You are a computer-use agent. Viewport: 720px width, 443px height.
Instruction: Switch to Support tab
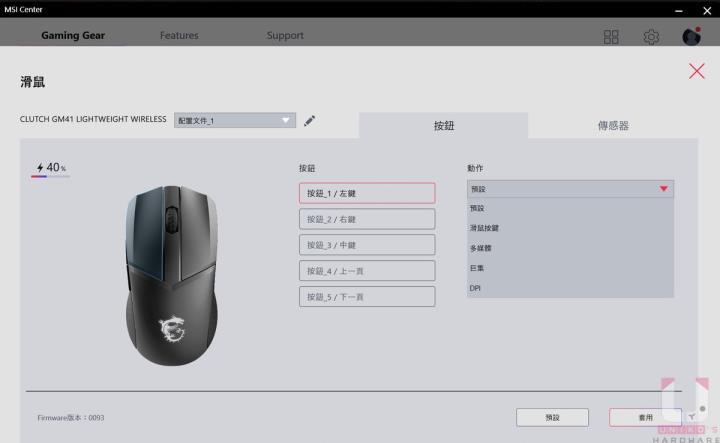(285, 35)
